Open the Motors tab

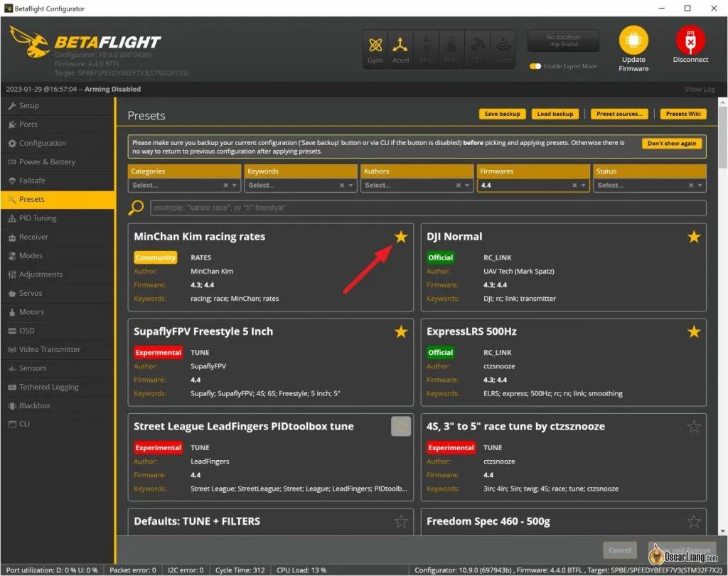click(58, 312)
